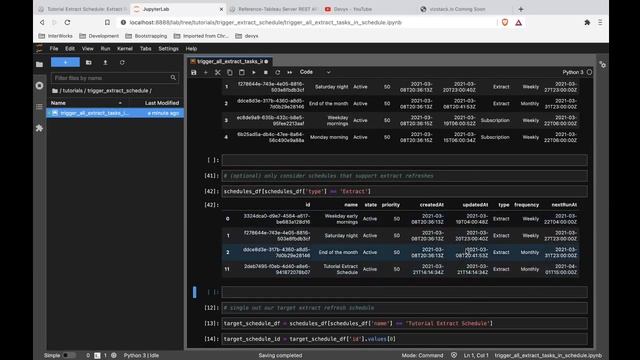Open Table of Contents sidebar icon
The image size is (640, 360).
[39, 107]
